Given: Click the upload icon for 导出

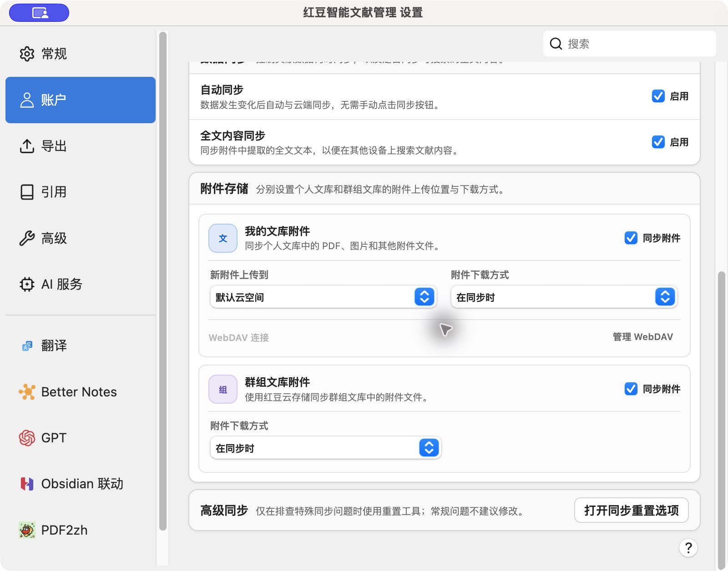Looking at the screenshot, I should pos(27,146).
